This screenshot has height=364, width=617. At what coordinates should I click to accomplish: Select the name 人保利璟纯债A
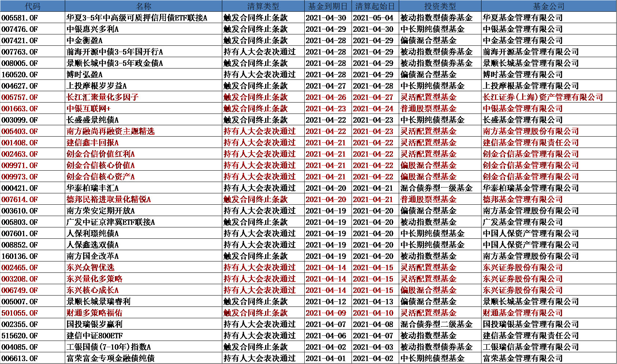coord(93,234)
